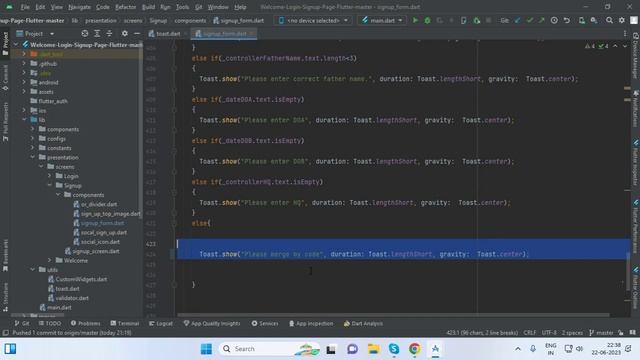The image size is (640, 360).
Task: Open validator.dart in the project tree
Action: (68, 298)
